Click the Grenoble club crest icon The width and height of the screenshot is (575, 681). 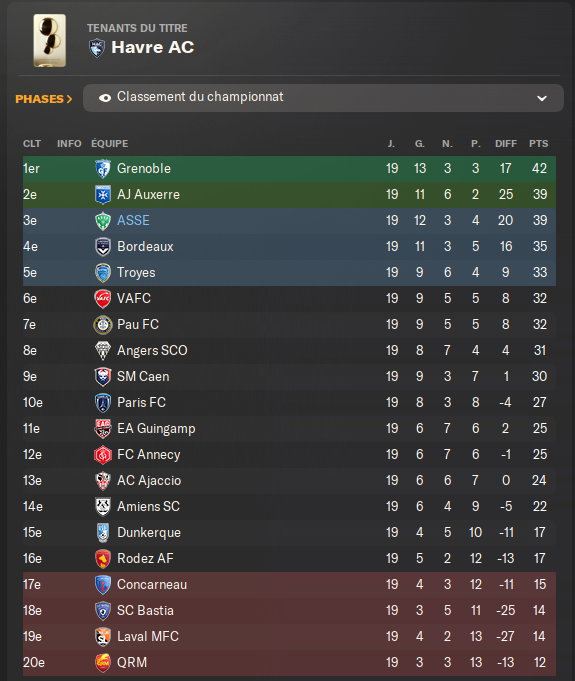(103, 169)
